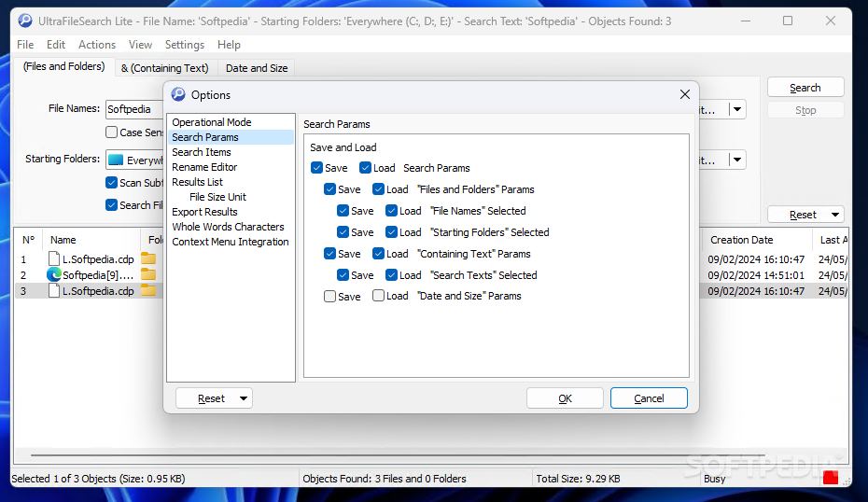This screenshot has width=868, height=502.
Task: Click the folder icon in result row 1
Action: click(x=148, y=258)
